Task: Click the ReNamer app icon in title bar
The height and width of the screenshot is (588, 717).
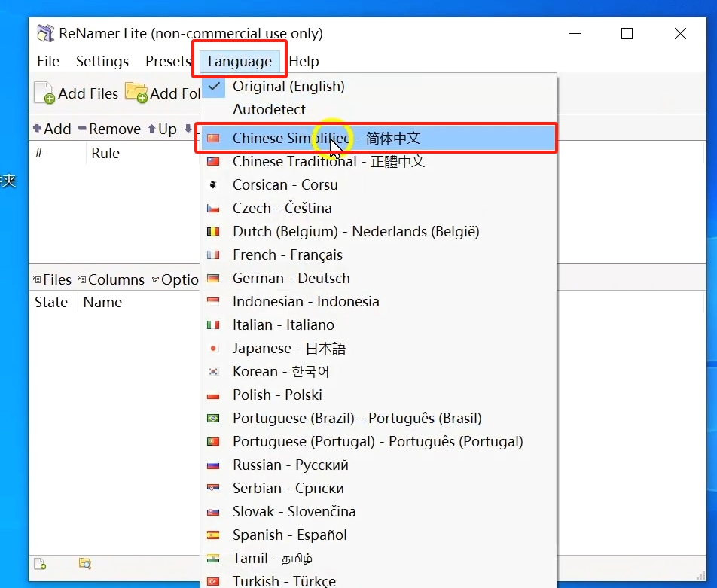Action: click(45, 33)
